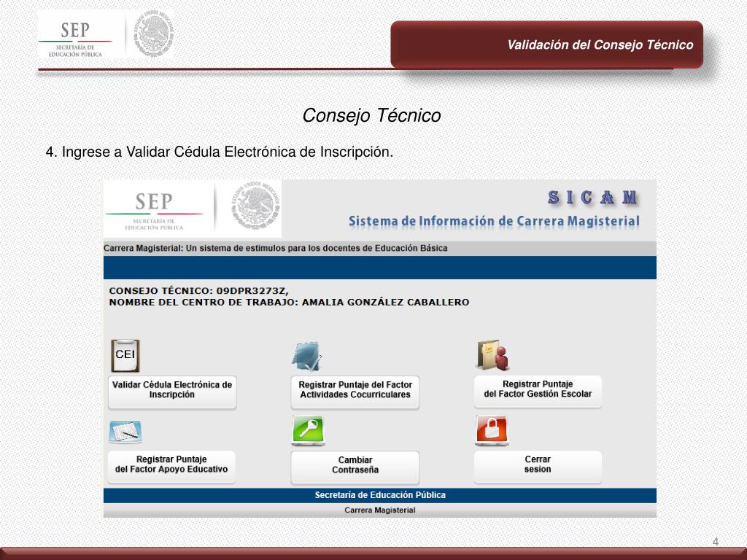747x560 pixels.
Task: Click the green key change password icon
Action: click(x=309, y=430)
